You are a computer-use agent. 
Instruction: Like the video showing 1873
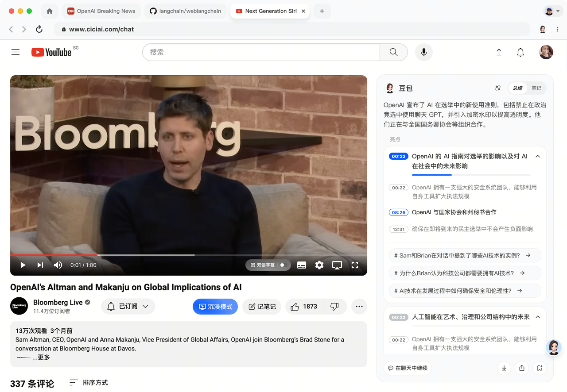point(304,307)
